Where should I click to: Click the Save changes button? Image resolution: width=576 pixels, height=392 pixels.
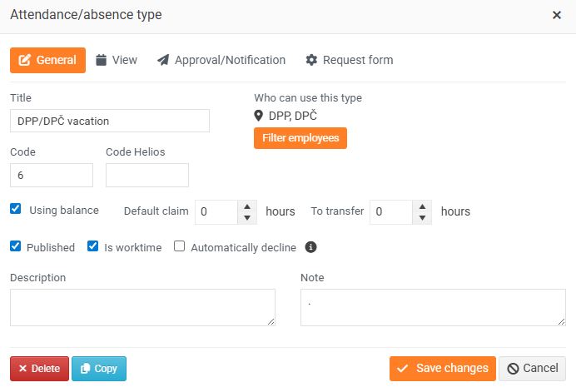point(442,369)
